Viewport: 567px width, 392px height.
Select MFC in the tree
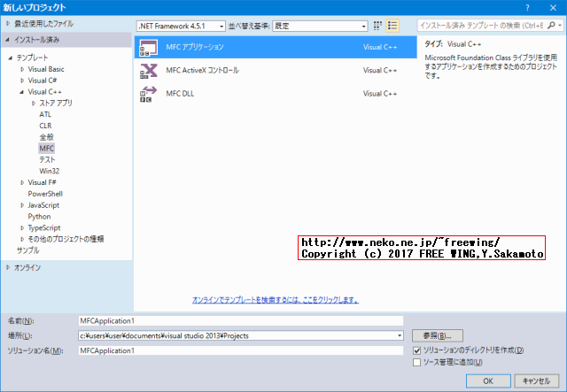pos(47,148)
